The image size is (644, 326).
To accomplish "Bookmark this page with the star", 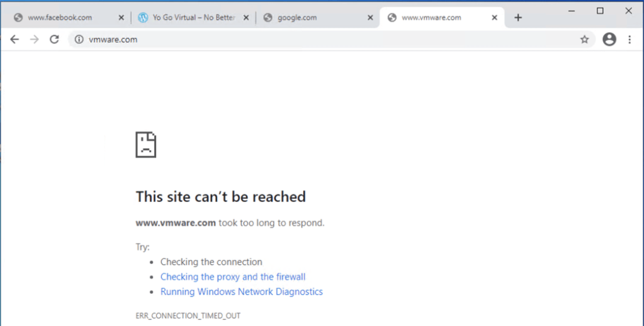I will 584,40.
